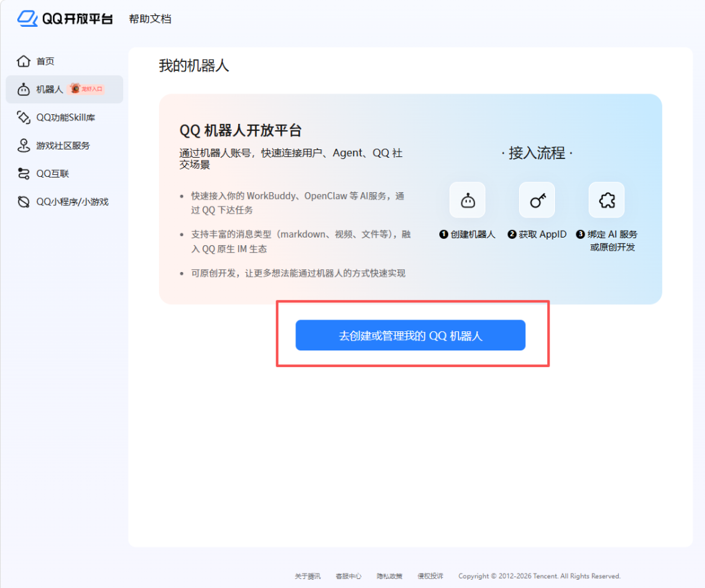Click the ❷ 获取 AppID step label
The image size is (705, 588).
point(537,234)
